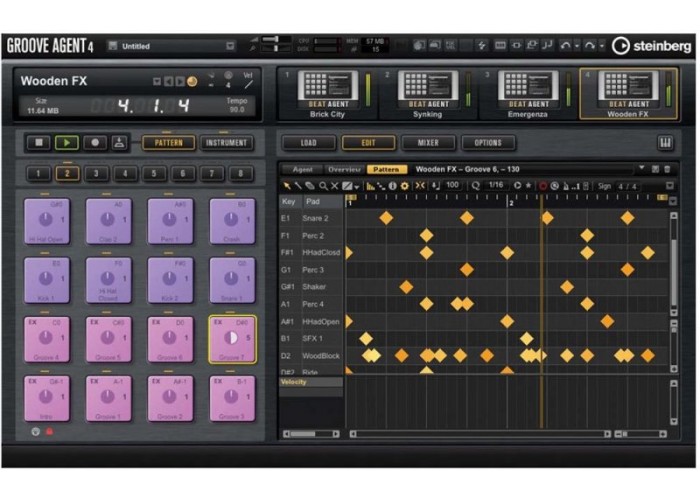The image size is (700, 500).
Task: Load the previous kit preset
Action: click(168, 82)
